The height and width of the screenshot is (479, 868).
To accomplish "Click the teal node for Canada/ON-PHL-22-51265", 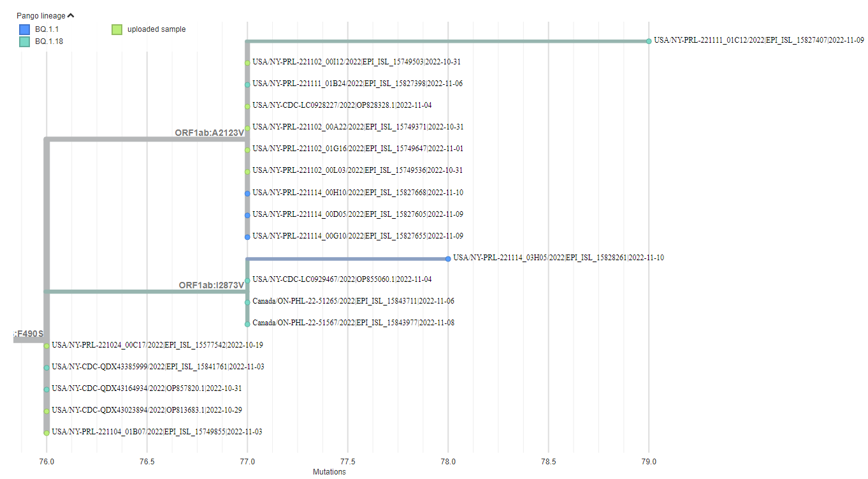I will [247, 300].
